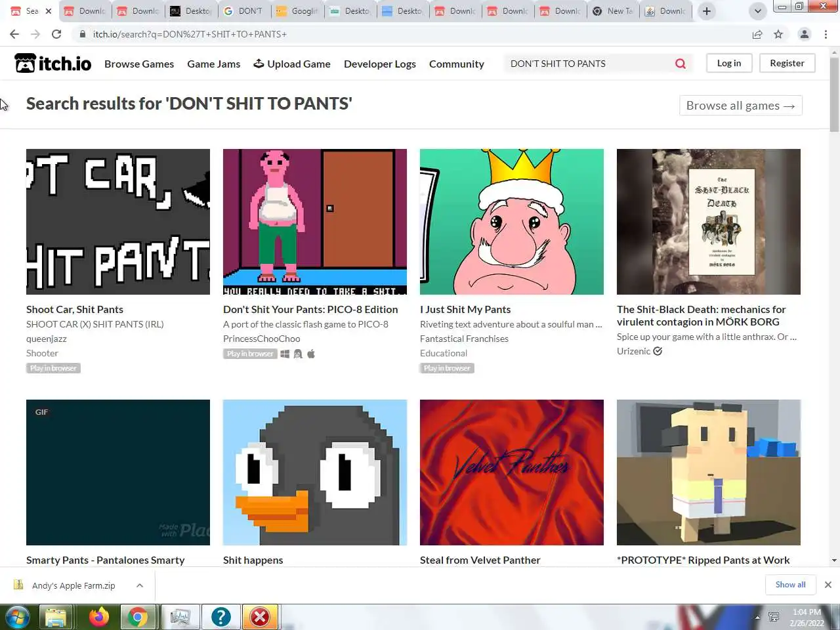Image resolution: width=840 pixels, height=630 pixels.
Task: Click Play in browser tag under Shoot Car
Action: [53, 368]
